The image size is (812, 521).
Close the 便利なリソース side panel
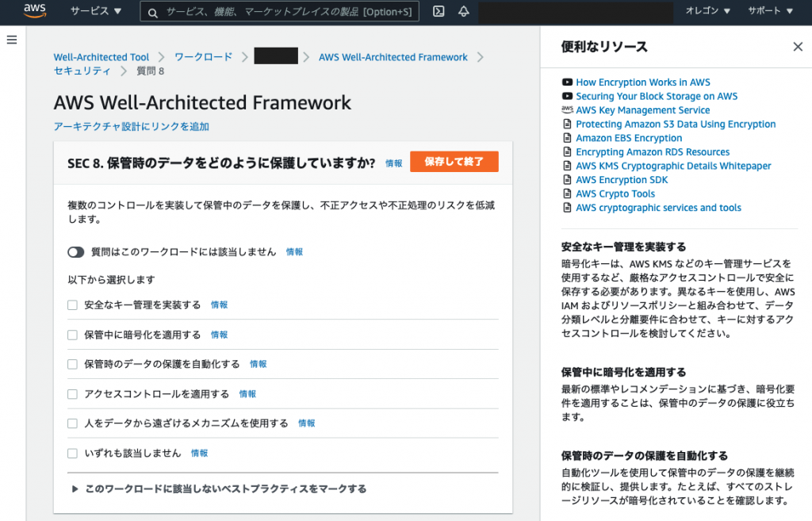pos(798,47)
